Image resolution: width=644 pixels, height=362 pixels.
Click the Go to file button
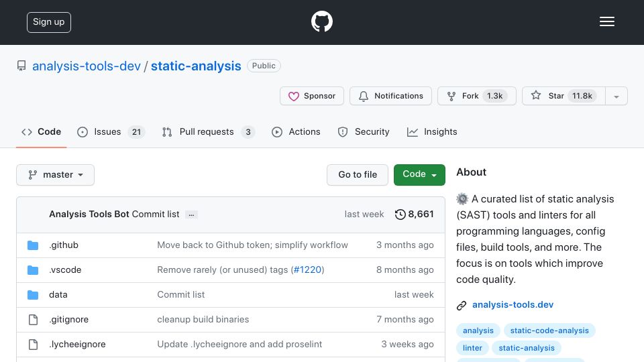(x=358, y=175)
